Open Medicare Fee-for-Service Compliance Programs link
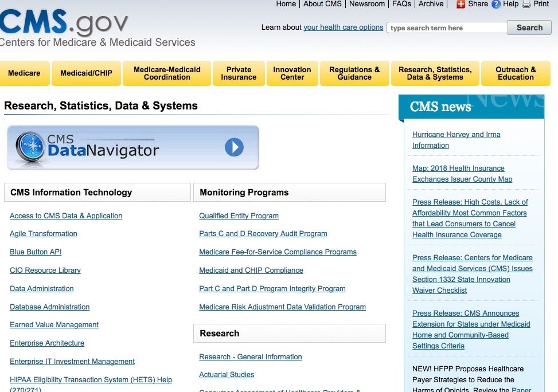Screen dimensions: 558x392 click(278, 252)
